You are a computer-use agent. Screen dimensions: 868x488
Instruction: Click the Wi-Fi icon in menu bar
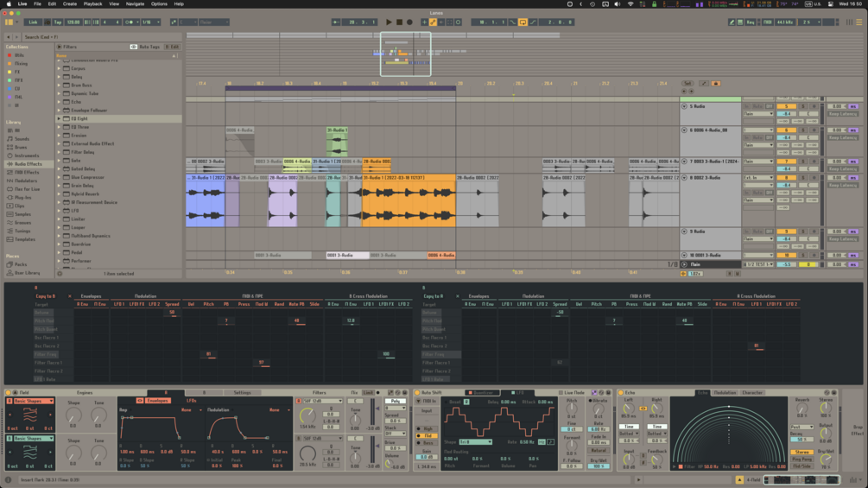coord(630,3)
